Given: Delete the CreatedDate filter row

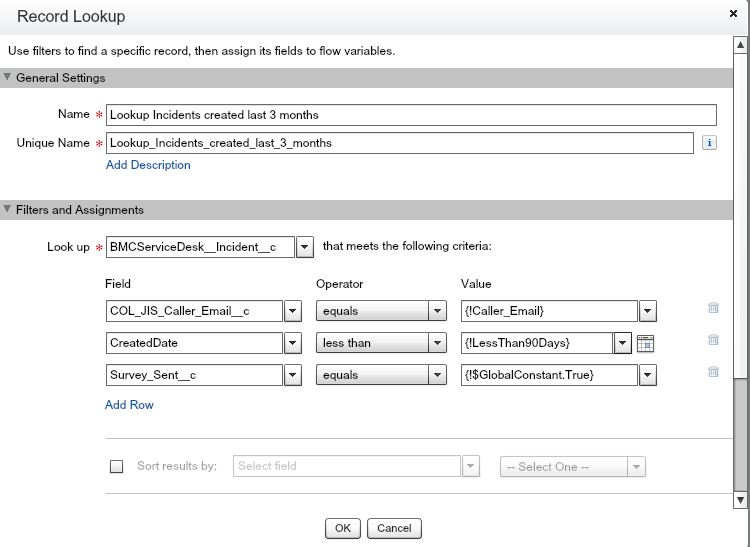Looking at the screenshot, I should coord(713,342).
